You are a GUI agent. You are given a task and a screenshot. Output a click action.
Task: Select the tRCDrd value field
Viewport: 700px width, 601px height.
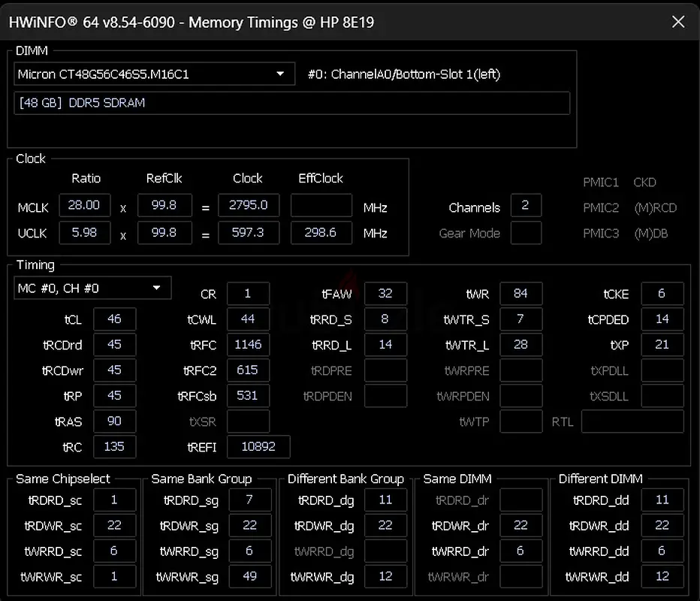[115, 345]
